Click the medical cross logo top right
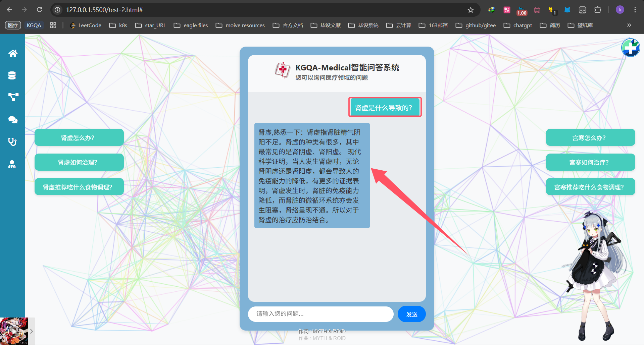 coord(630,48)
